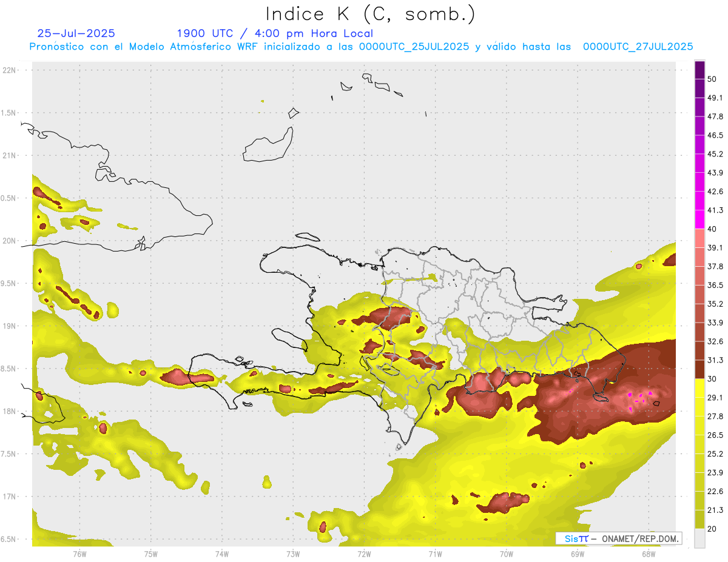Click the '76W' longitude label
The width and height of the screenshot is (728, 562).
[79, 554]
